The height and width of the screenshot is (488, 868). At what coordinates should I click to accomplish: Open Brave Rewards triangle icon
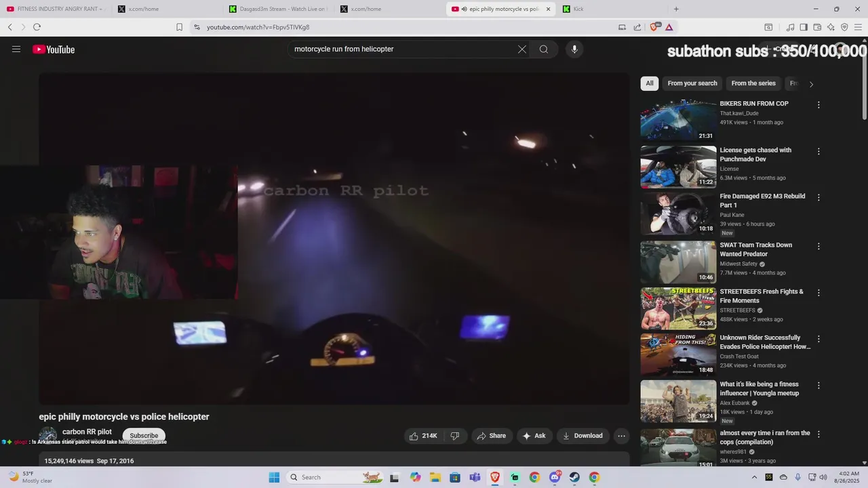[x=669, y=27]
